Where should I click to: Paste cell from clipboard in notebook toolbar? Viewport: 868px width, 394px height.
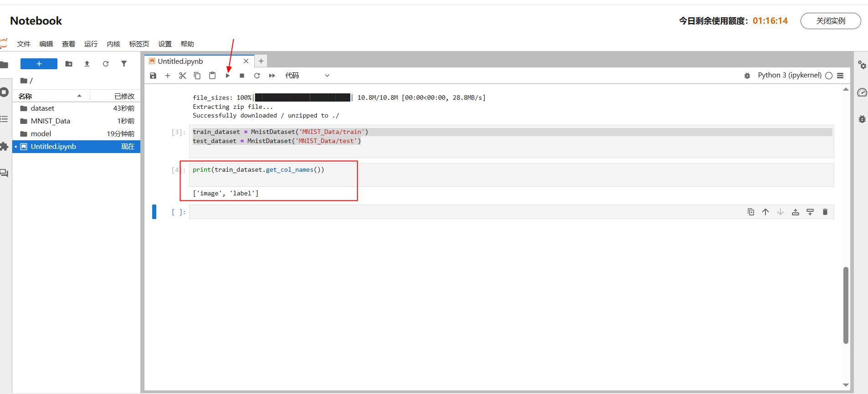click(x=212, y=76)
